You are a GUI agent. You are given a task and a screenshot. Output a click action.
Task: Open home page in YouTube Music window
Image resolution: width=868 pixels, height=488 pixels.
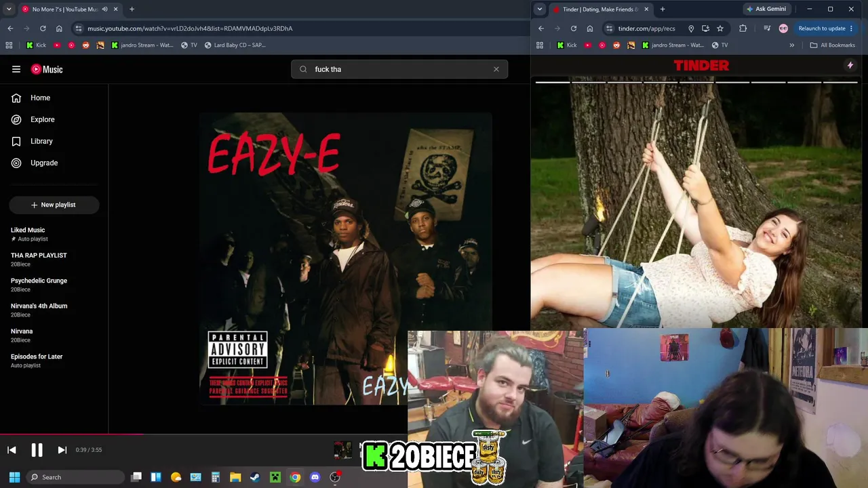(x=59, y=28)
